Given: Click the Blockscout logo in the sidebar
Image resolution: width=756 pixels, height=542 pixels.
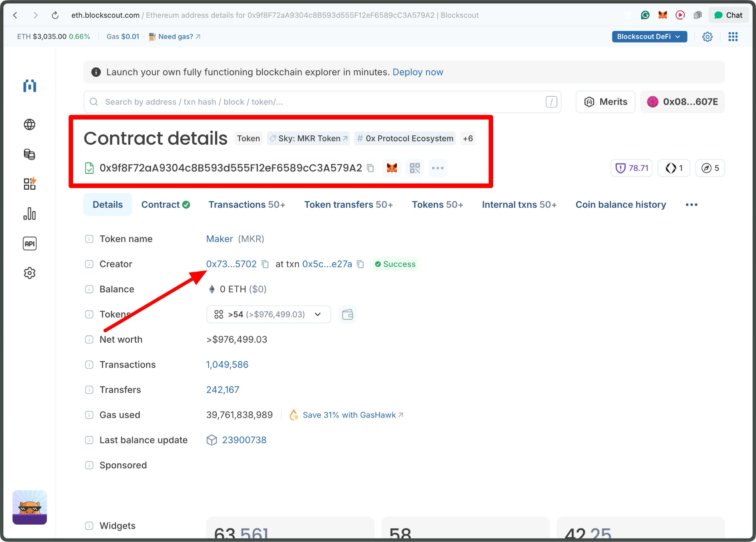Looking at the screenshot, I should (29, 86).
